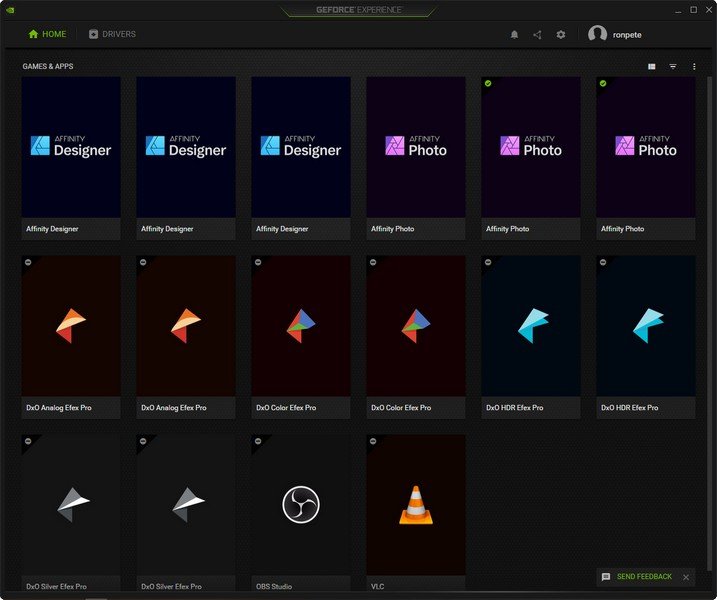Click the VLC cone tile
The height and width of the screenshot is (600, 717).
click(416, 504)
